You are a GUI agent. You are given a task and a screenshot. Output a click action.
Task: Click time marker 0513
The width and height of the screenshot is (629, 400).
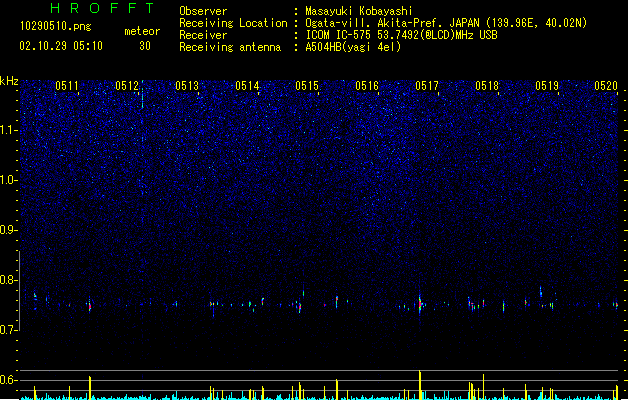[187, 86]
